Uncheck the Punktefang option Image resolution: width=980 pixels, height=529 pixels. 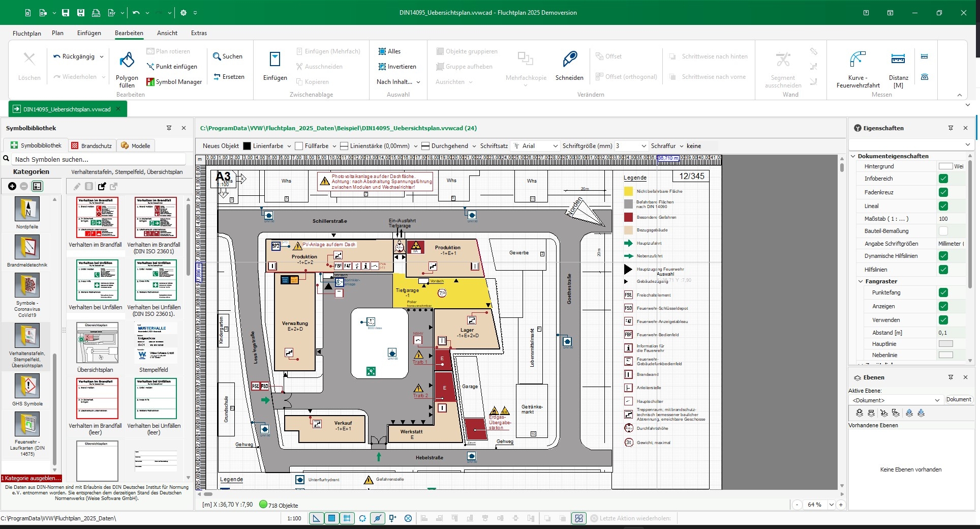click(943, 292)
